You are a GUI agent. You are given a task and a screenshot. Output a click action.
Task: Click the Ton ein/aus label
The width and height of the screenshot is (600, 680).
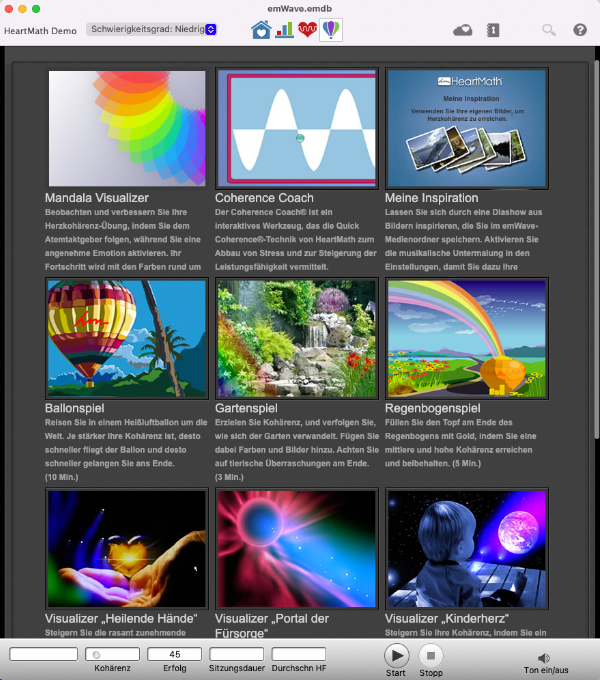click(x=546, y=670)
